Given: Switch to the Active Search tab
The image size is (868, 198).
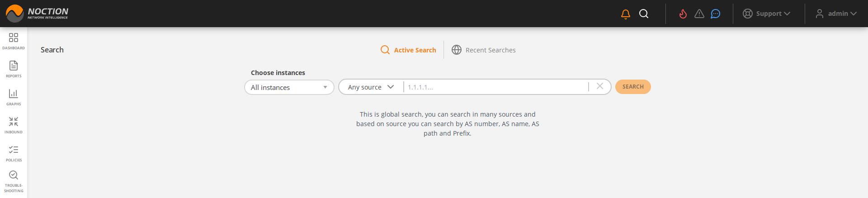Looking at the screenshot, I should (x=409, y=50).
